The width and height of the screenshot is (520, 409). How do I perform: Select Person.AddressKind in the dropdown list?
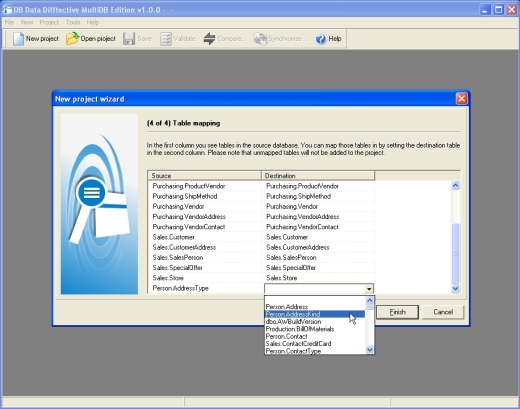pyautogui.click(x=315, y=314)
